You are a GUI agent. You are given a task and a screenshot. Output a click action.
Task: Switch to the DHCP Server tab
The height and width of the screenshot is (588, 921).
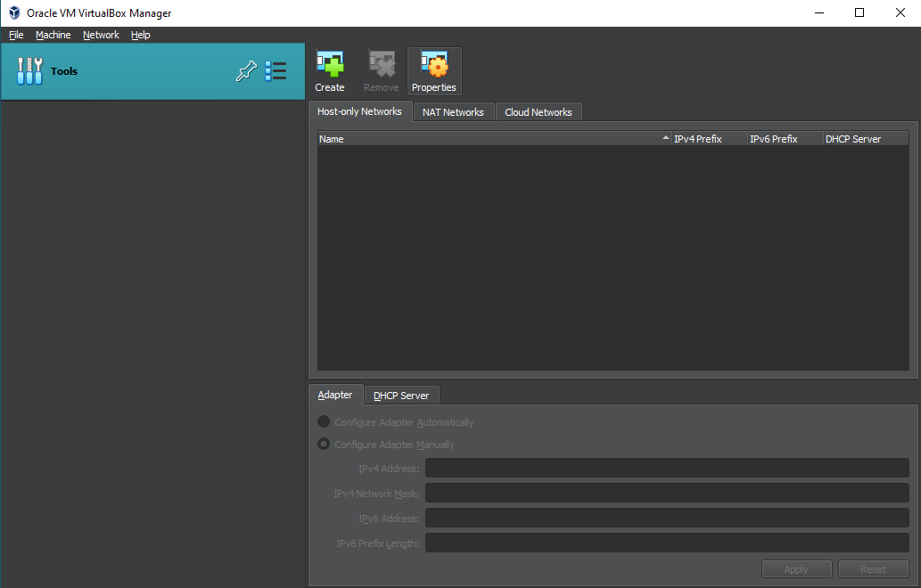(401, 396)
